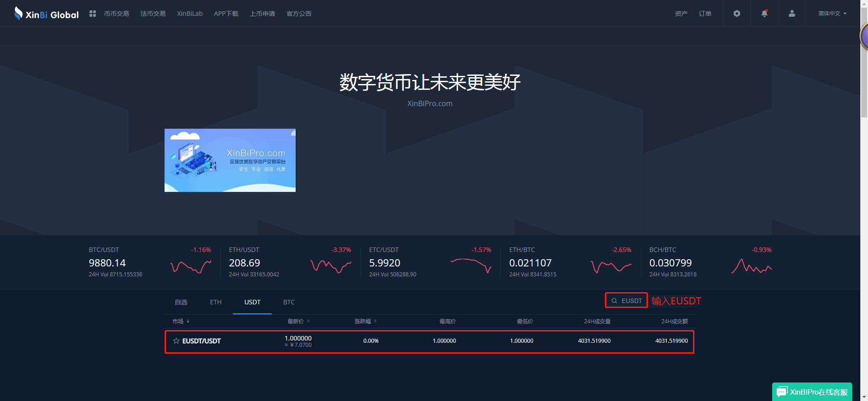Select the USDT market tab
868x401 pixels.
pyautogui.click(x=252, y=302)
